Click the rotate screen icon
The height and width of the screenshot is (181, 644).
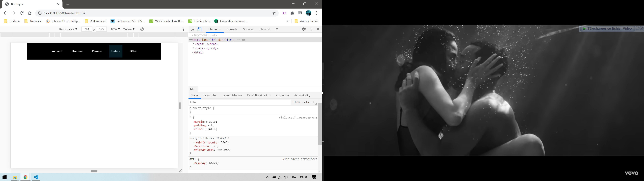coord(142,29)
